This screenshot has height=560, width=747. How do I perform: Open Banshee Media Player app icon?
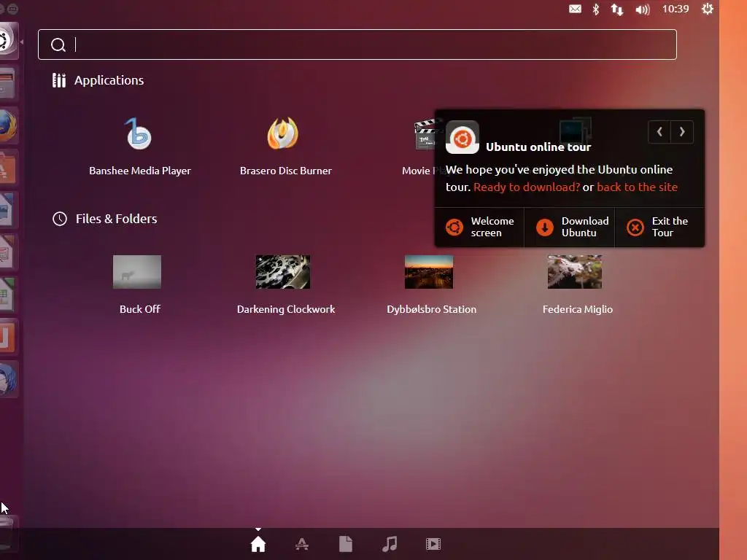tap(139, 134)
